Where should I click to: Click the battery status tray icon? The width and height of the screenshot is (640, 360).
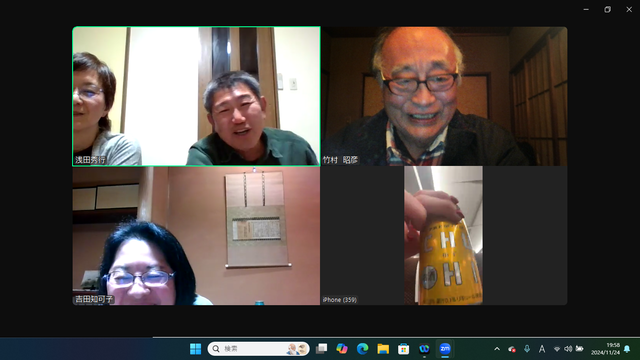pos(579,349)
